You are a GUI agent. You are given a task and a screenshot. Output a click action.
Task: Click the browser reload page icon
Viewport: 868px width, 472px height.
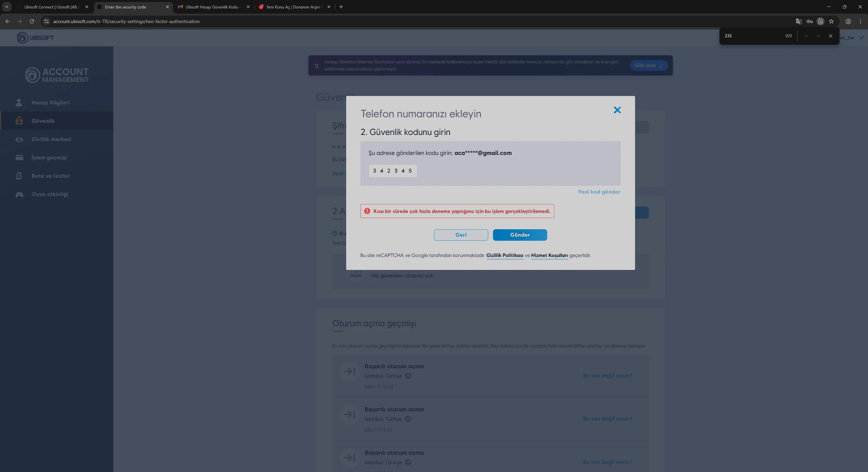(x=32, y=21)
